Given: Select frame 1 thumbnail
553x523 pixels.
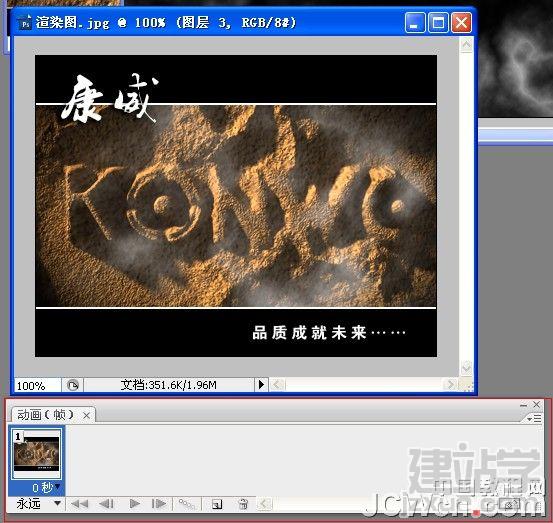Looking at the screenshot, I should coord(36,454).
